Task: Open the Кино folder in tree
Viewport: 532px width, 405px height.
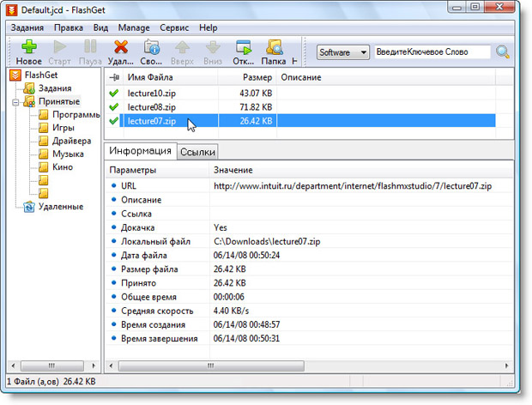Action: tap(63, 166)
